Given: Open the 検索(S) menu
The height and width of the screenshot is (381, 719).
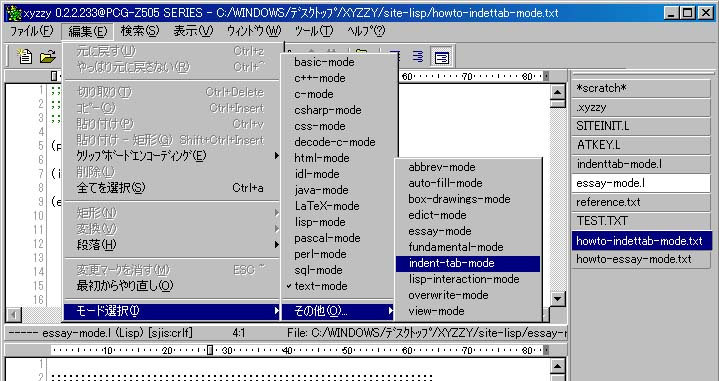Looking at the screenshot, I should point(139,31).
